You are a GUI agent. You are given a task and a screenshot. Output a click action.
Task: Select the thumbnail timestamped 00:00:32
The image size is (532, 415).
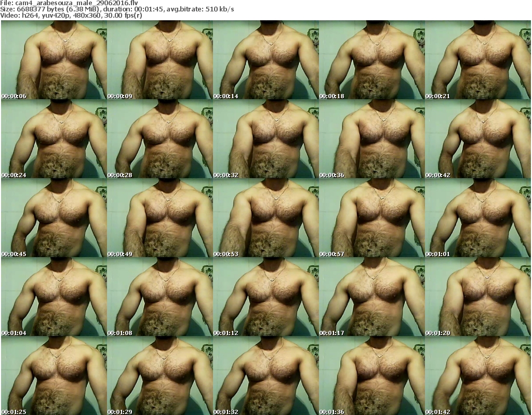click(265, 139)
